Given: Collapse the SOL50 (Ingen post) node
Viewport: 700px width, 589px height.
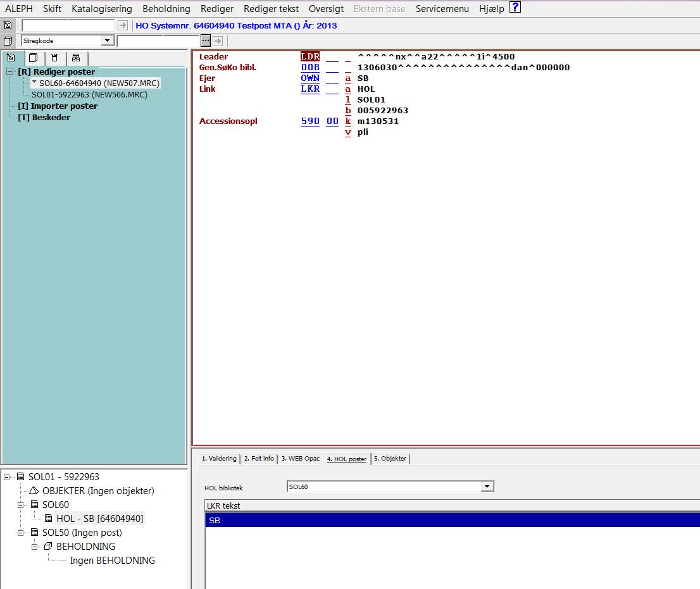Looking at the screenshot, I should [x=20, y=533].
